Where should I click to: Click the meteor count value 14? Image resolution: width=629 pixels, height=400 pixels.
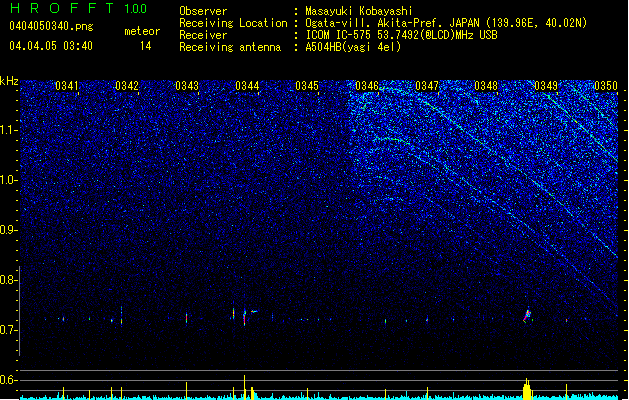(146, 46)
